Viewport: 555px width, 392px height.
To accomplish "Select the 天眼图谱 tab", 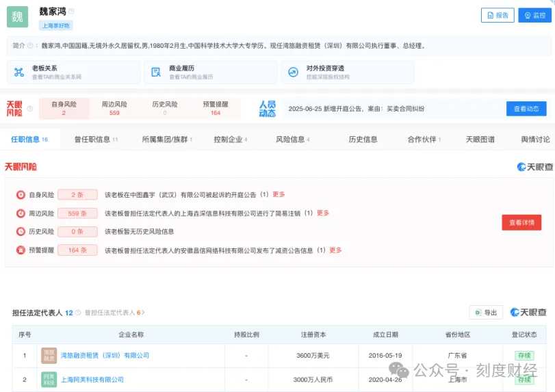I will (x=480, y=140).
